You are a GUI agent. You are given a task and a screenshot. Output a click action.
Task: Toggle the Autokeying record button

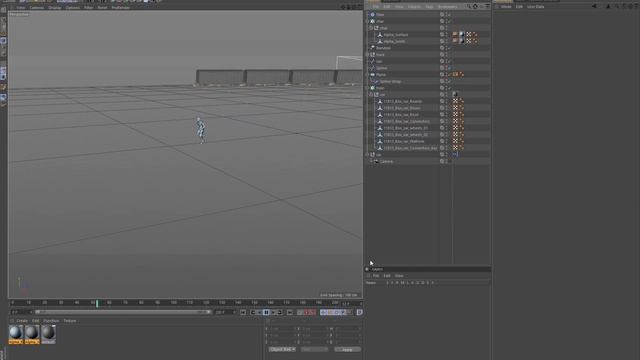coord(307,312)
